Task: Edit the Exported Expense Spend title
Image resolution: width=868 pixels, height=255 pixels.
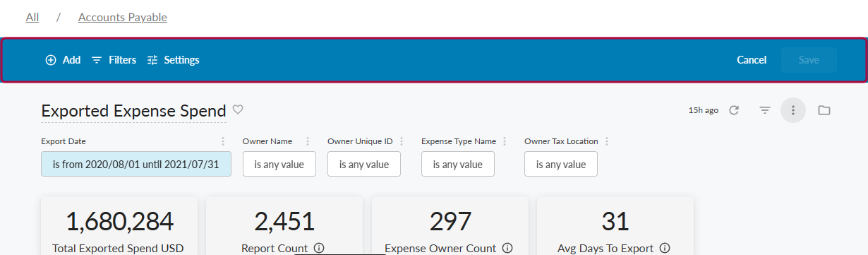Action: (x=133, y=111)
